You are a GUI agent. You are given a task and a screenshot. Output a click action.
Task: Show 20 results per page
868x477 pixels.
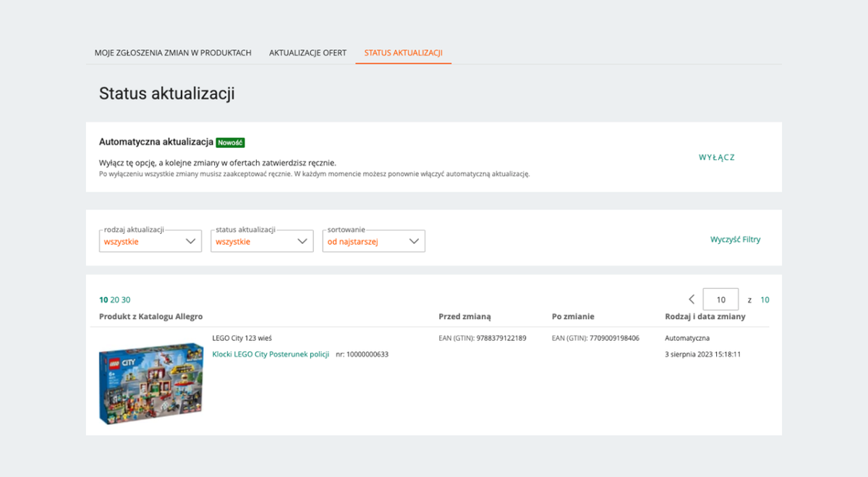(x=114, y=300)
